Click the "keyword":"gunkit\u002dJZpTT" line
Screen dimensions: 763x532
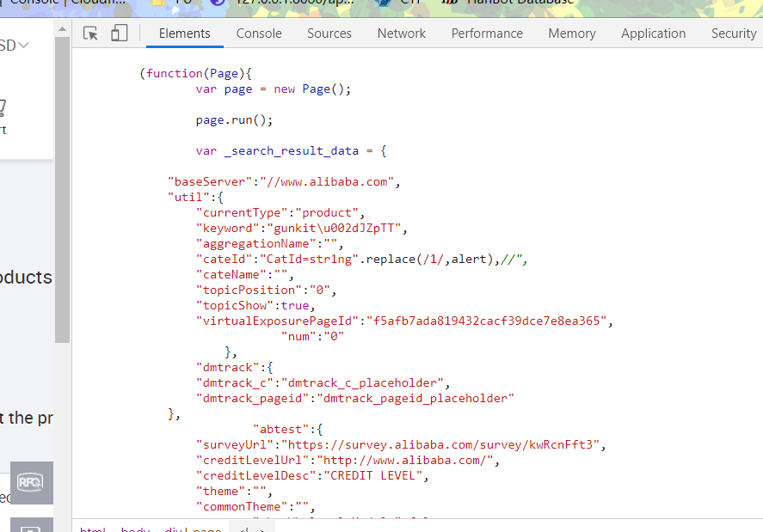click(301, 228)
